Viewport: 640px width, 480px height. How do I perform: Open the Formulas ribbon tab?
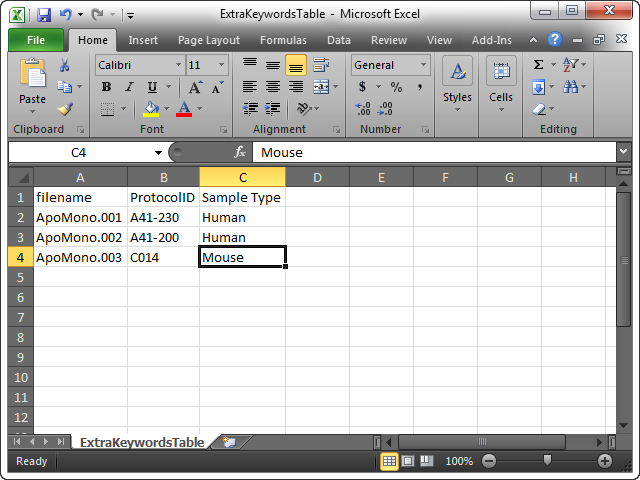283,40
